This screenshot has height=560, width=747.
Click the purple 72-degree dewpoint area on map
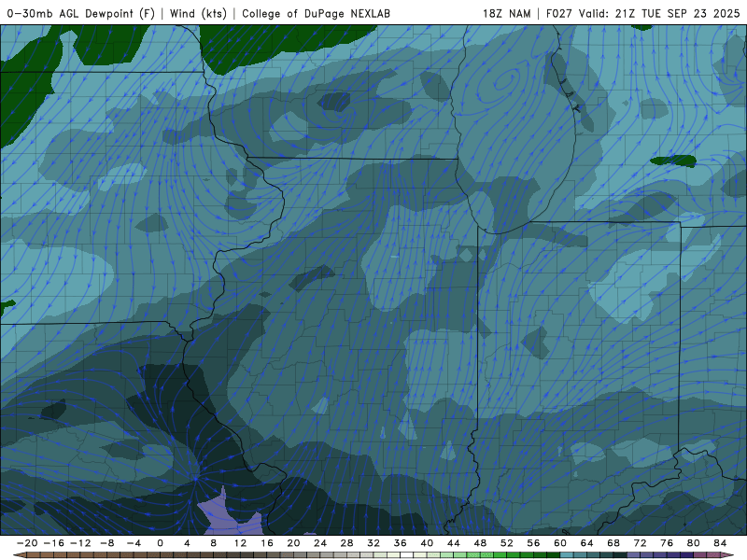[x=229, y=517]
